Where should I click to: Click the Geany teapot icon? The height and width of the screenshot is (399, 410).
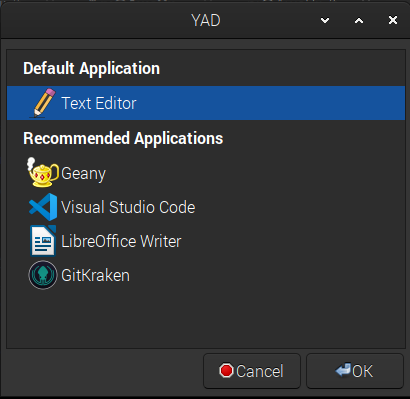43,172
